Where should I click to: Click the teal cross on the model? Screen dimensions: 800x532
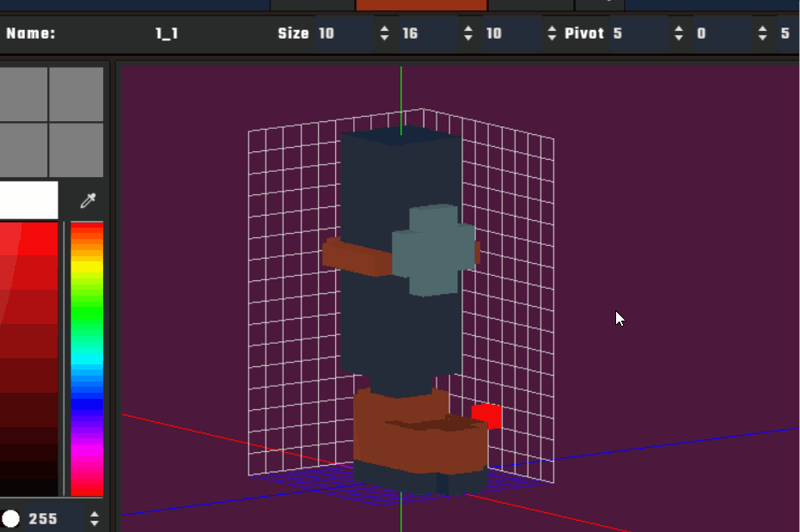click(434, 250)
